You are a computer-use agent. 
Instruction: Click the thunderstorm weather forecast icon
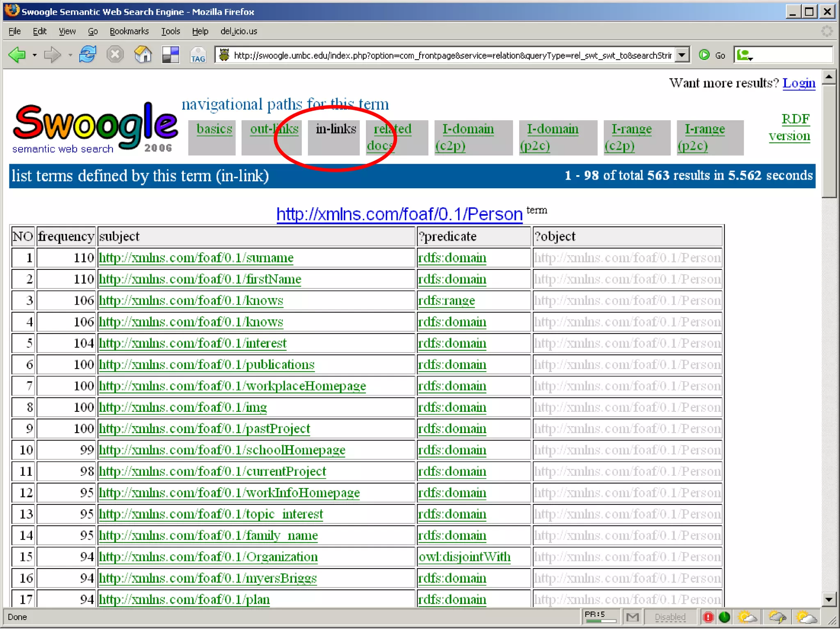point(777,617)
